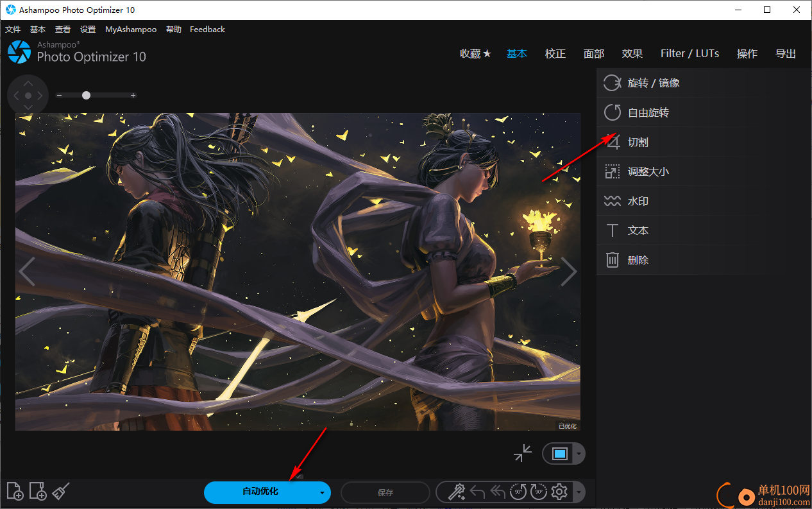
Task: Switch to the 面部 tab
Action: pyautogui.click(x=594, y=54)
